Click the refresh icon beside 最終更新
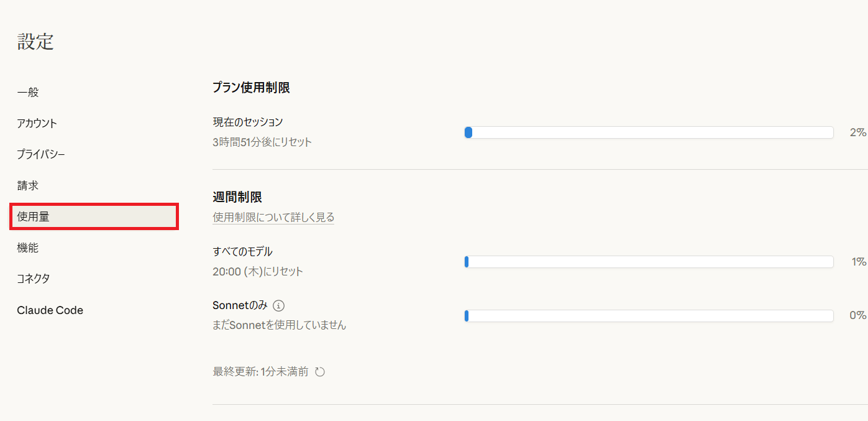Viewport: 868px width, 421px height. point(320,372)
